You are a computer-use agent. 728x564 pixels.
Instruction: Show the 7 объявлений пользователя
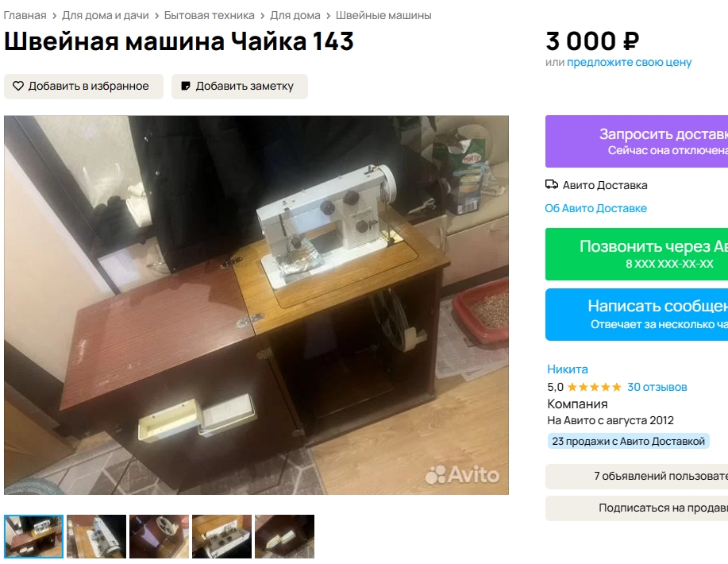pyautogui.click(x=637, y=476)
